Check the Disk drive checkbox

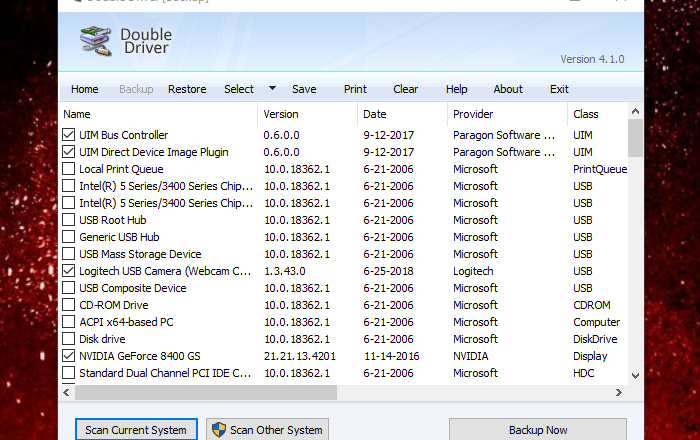pyautogui.click(x=68, y=338)
